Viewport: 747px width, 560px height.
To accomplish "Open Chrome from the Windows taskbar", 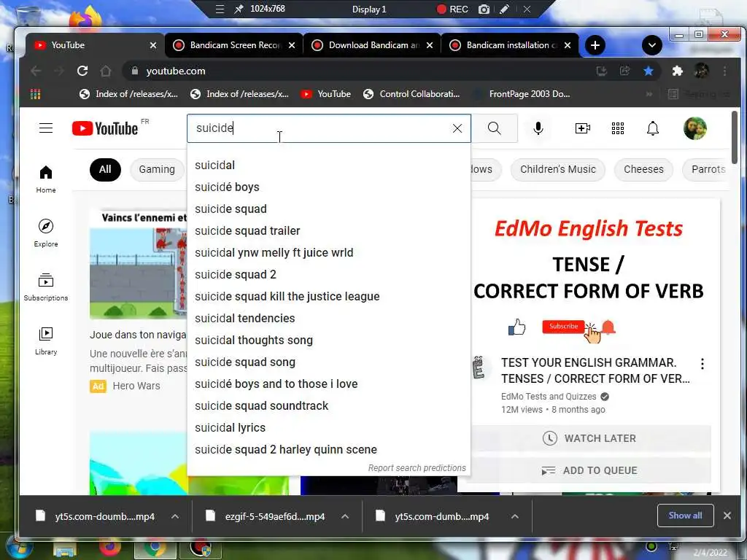I will 155,548.
